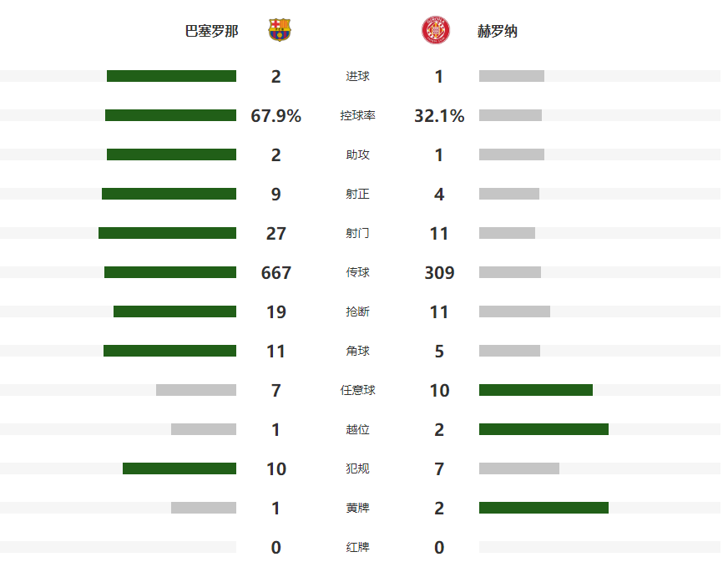
Task: Click Barcelona's 667 passes number
Action: pyautogui.click(x=276, y=272)
